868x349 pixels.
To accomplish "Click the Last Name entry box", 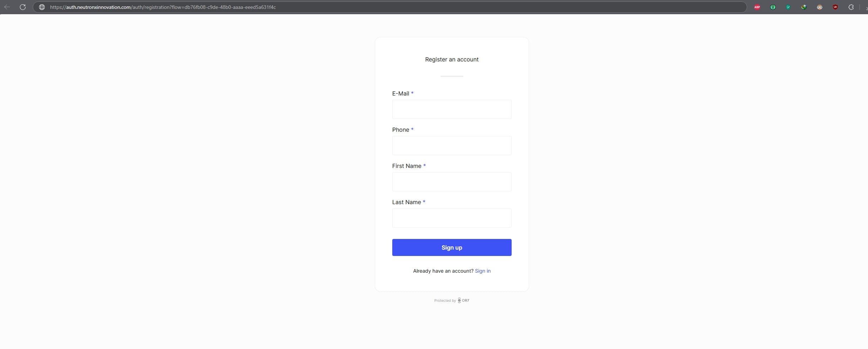I will pos(452,218).
